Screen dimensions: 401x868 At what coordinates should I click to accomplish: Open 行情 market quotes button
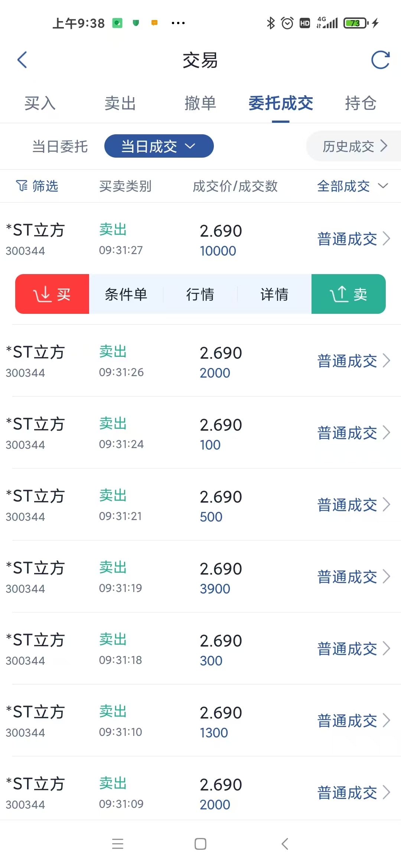[x=200, y=294]
